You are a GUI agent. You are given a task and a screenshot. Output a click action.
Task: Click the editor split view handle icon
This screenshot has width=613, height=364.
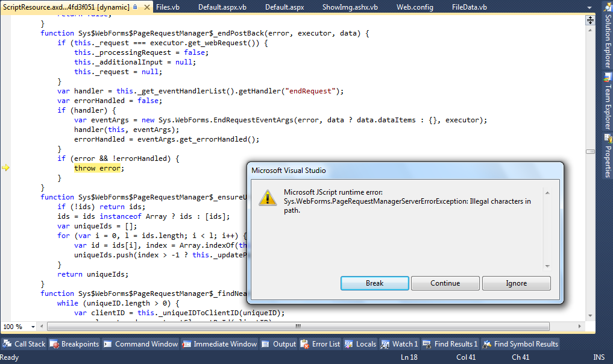590,20
